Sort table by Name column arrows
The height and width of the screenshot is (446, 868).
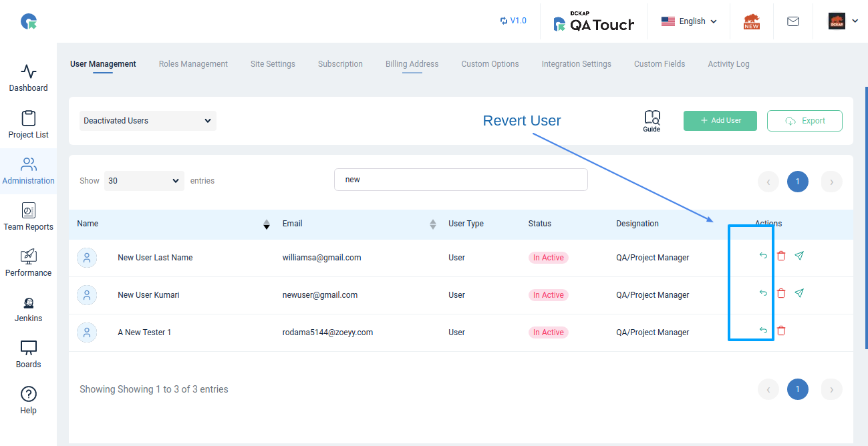pyautogui.click(x=267, y=224)
